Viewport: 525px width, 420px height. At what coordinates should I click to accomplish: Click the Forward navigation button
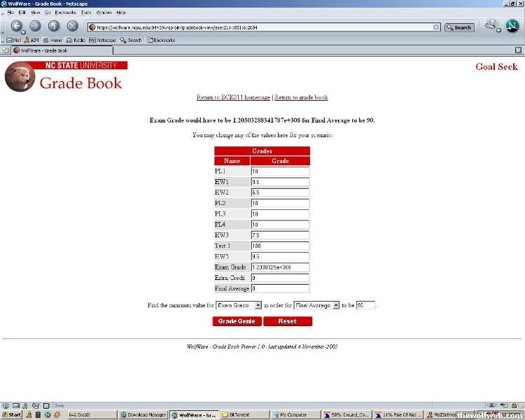click(x=35, y=26)
